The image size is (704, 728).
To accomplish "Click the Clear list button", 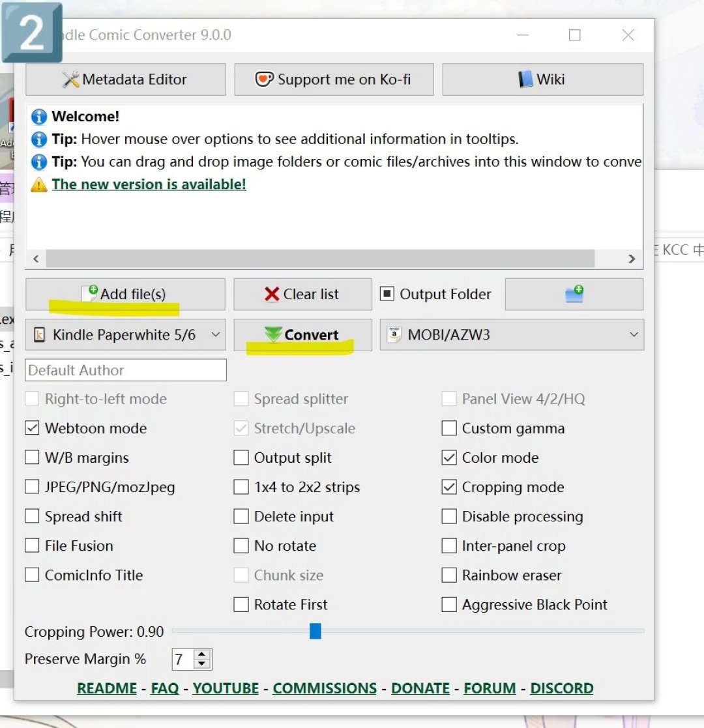I will point(302,295).
